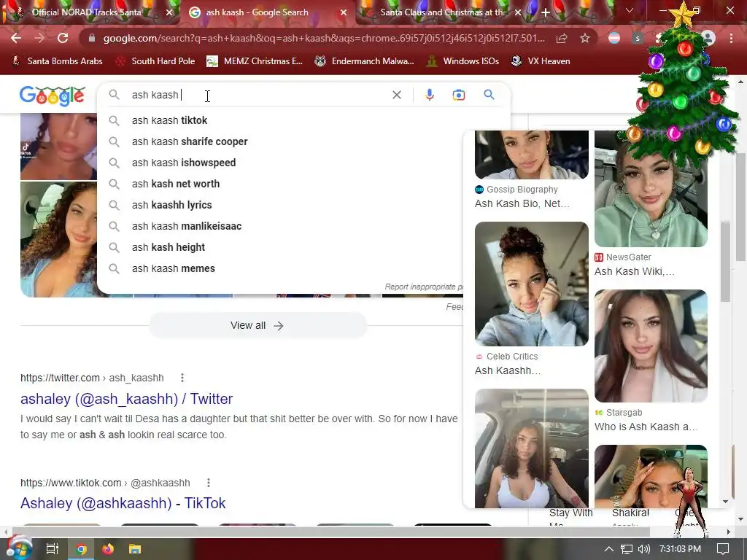
Task: Open Ashaley (@ashkaashh) - TikTok result
Action: tap(123, 503)
